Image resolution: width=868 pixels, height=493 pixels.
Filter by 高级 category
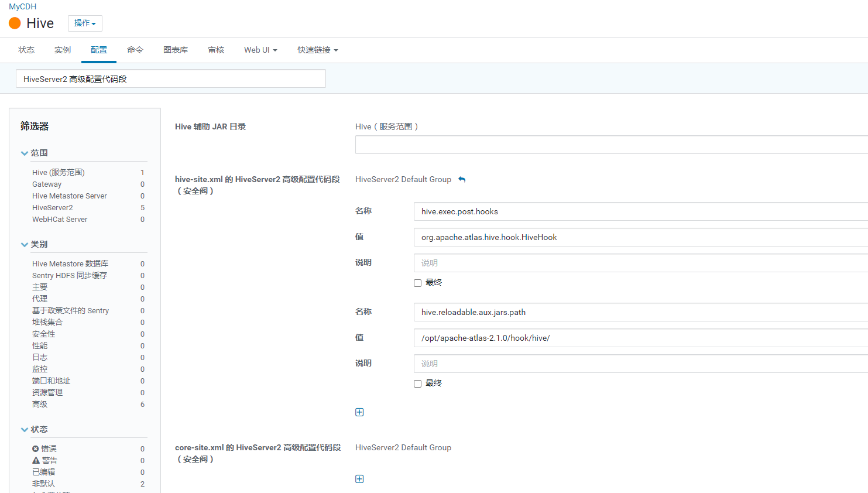(40, 404)
